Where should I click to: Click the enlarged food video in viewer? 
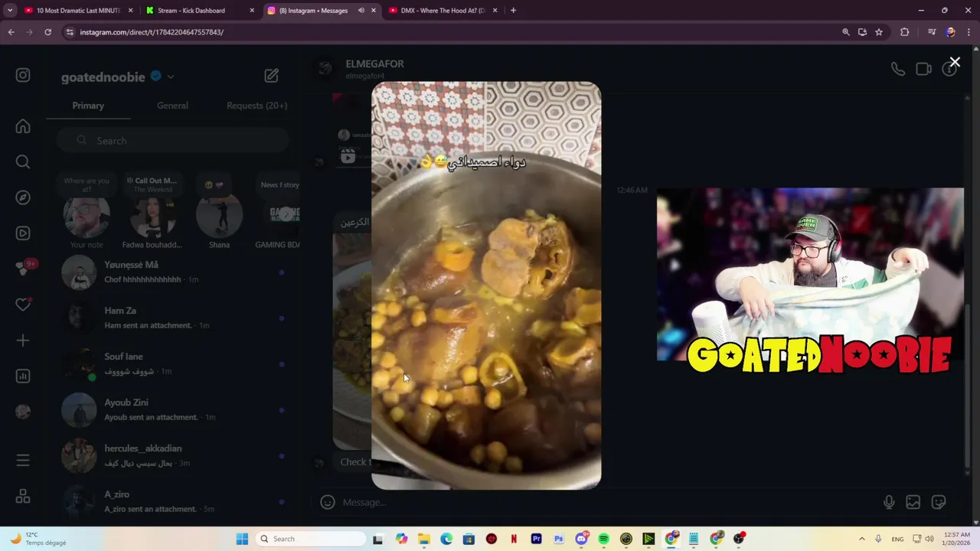pyautogui.click(x=486, y=285)
